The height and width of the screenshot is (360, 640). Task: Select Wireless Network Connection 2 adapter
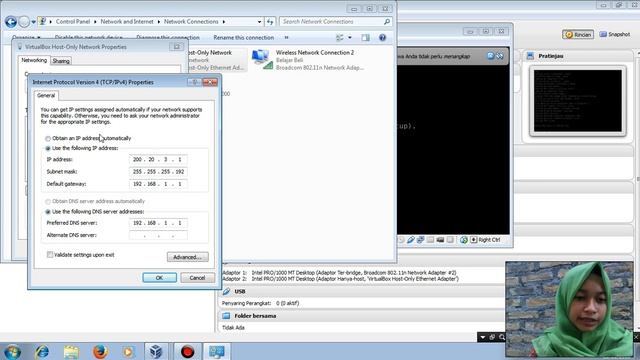click(308, 60)
